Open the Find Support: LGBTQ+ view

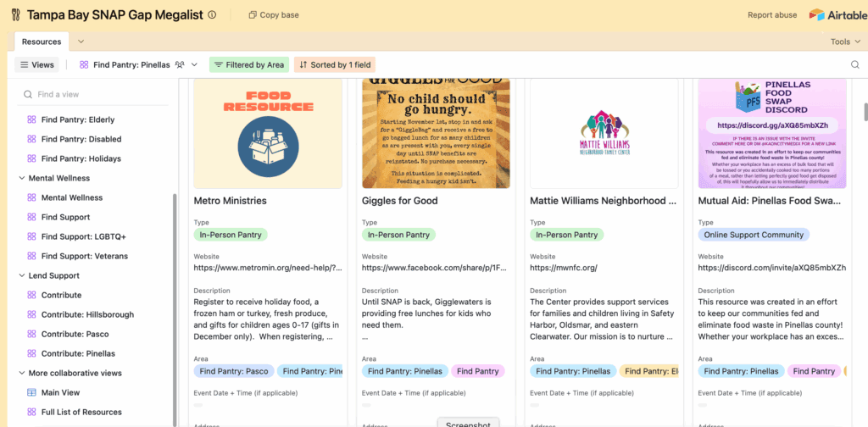point(84,236)
